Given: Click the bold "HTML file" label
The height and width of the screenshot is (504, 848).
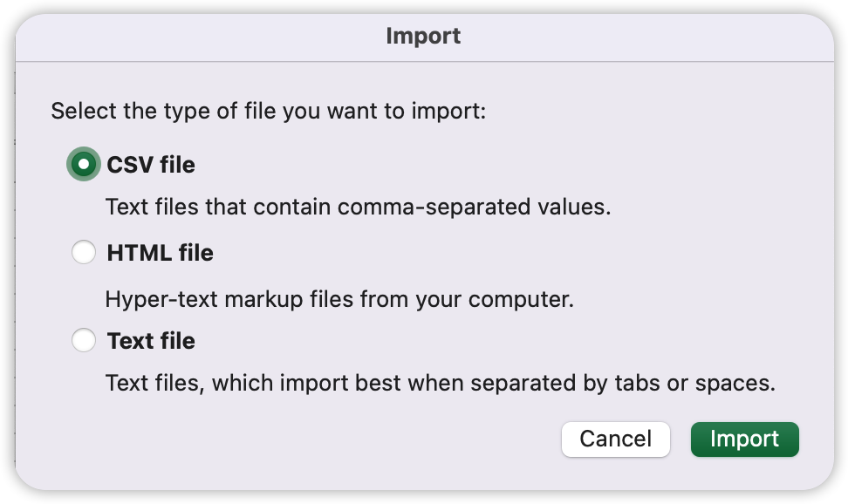Looking at the screenshot, I should 160,253.
